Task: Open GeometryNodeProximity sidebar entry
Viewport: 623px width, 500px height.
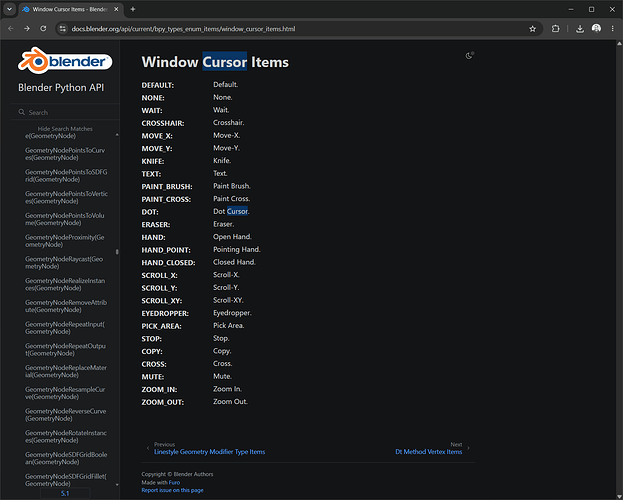Action: click(x=65, y=241)
